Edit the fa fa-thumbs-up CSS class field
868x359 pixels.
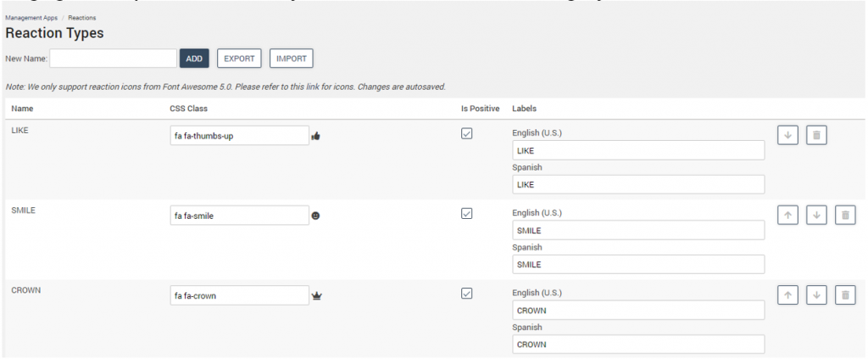(x=239, y=136)
